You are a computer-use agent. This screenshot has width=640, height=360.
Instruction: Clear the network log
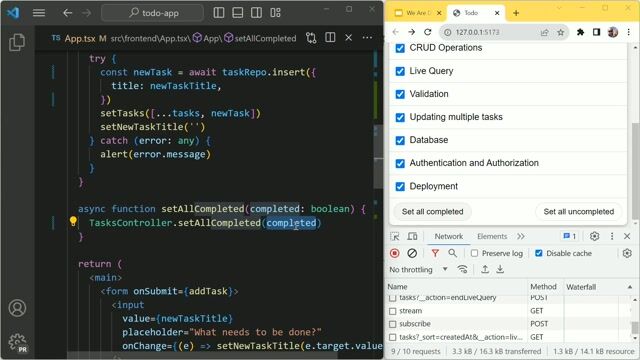pyautogui.click(x=412, y=253)
